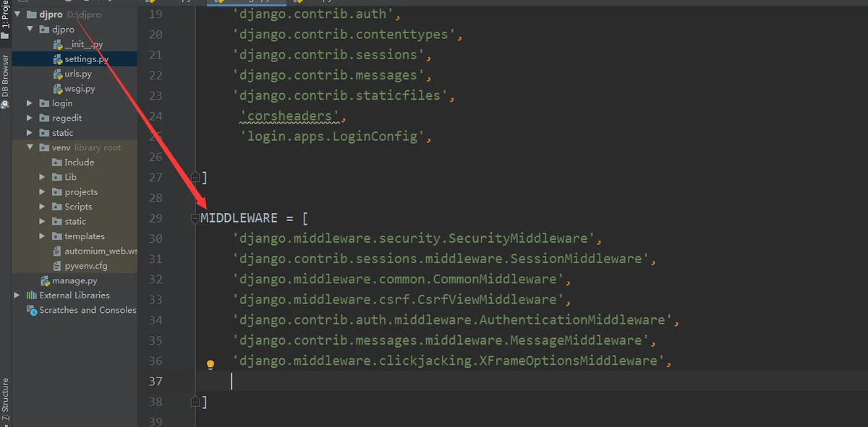Expand the External Libraries node arrow
The image size is (868, 427).
[17, 296]
